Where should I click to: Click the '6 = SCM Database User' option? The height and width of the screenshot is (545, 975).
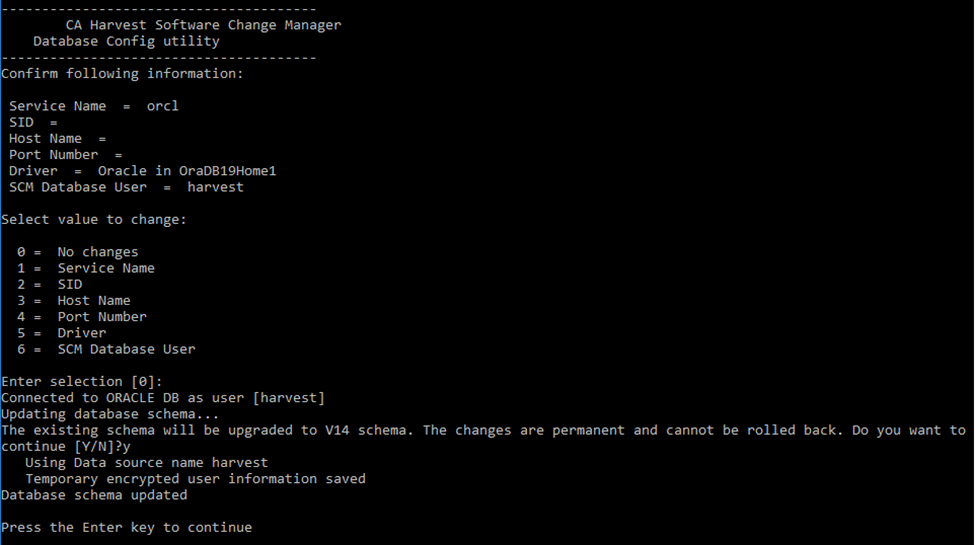[106, 349]
